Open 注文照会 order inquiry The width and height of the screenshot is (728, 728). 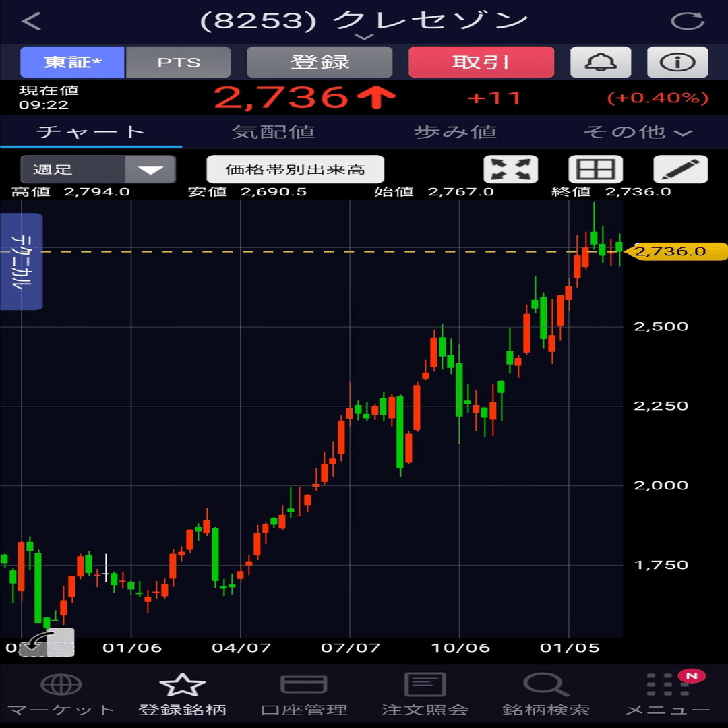pyautogui.click(x=425, y=694)
